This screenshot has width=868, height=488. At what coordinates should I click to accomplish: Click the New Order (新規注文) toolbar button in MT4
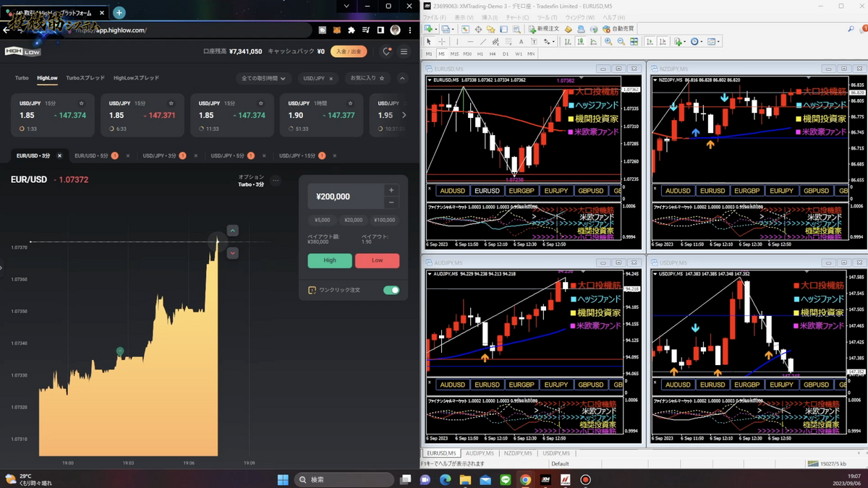pyautogui.click(x=543, y=29)
